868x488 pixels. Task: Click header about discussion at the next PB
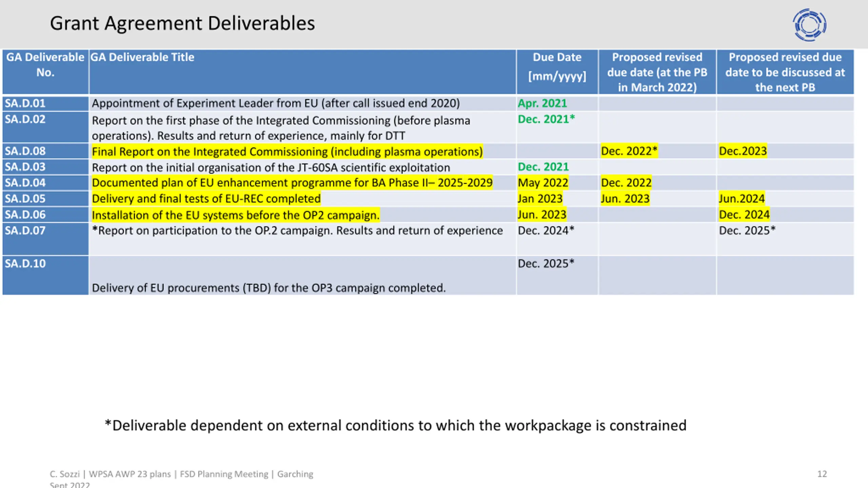coord(785,72)
